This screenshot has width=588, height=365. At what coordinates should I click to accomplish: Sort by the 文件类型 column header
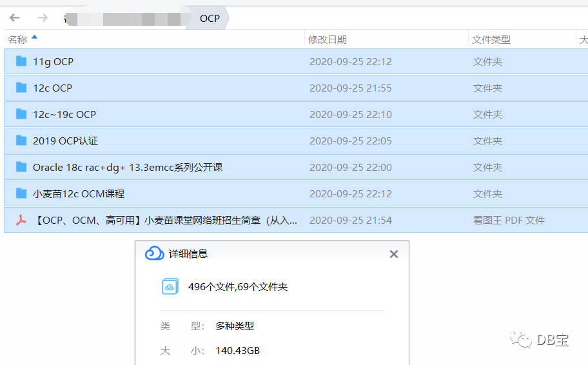coord(491,39)
